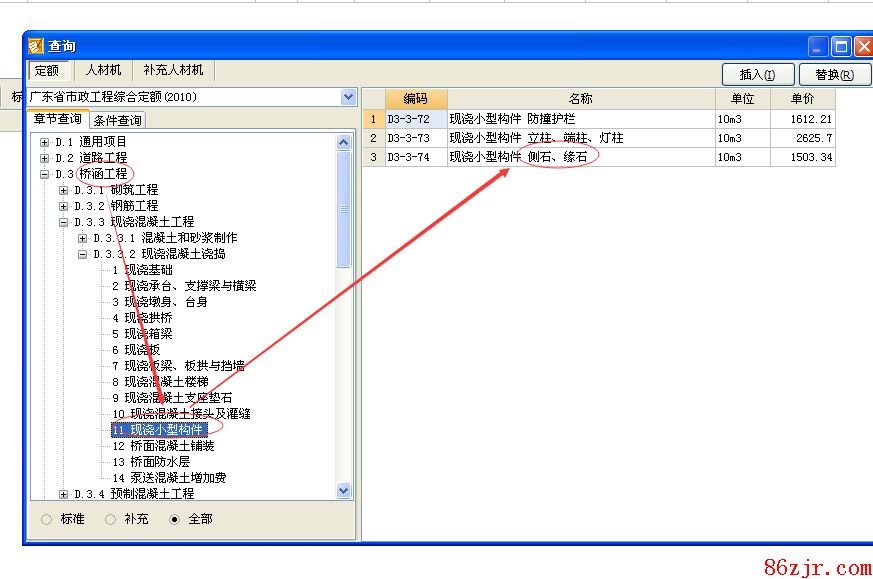This screenshot has height=579, width=873.
Task: Click the 插入 button
Action: click(757, 75)
